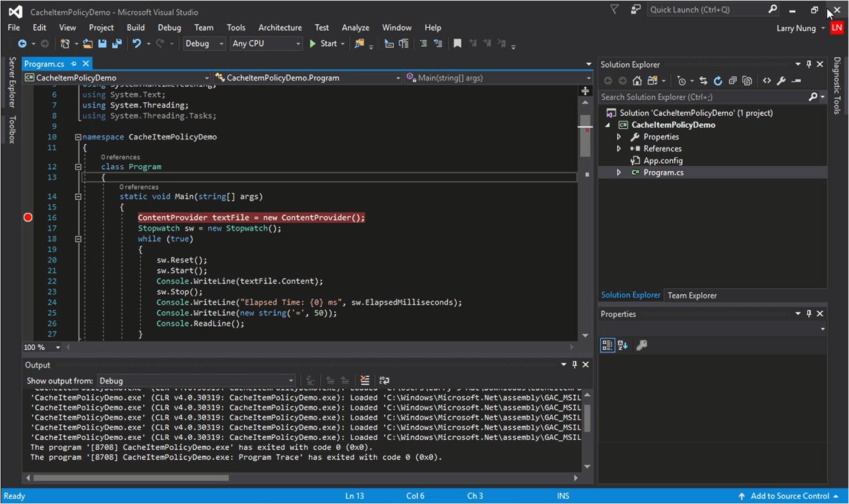849x504 pixels.
Task: Open the Diagnostic Tools side tab
Action: (837, 86)
